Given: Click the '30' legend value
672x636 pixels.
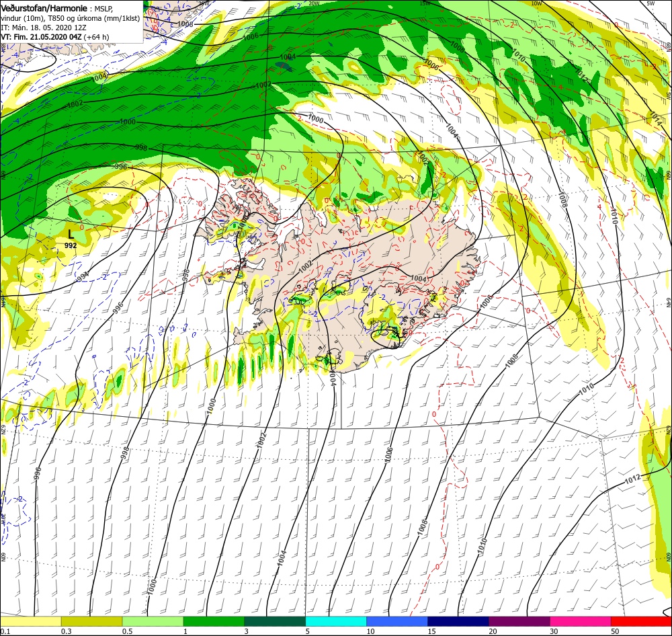Looking at the screenshot, I should [554, 631].
